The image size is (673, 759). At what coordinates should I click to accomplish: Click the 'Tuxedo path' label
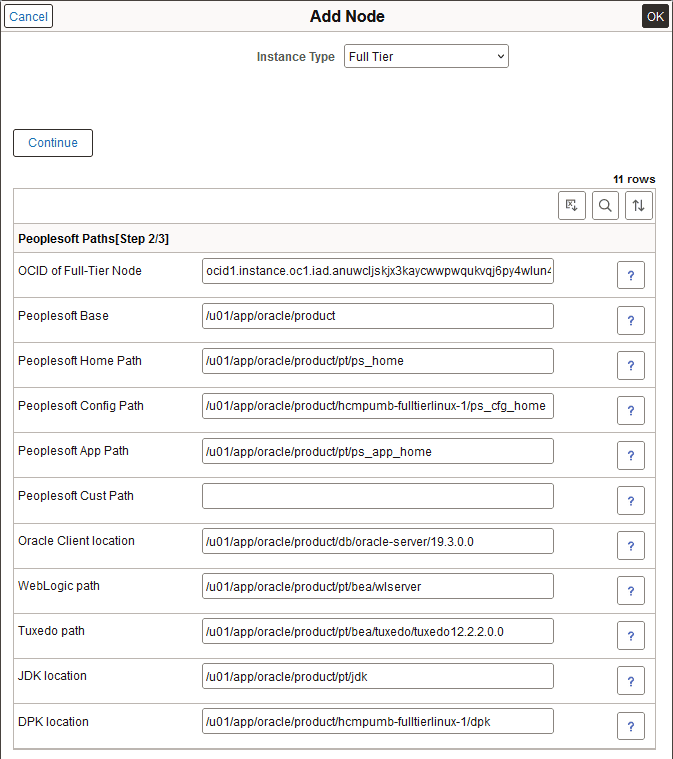[51, 631]
